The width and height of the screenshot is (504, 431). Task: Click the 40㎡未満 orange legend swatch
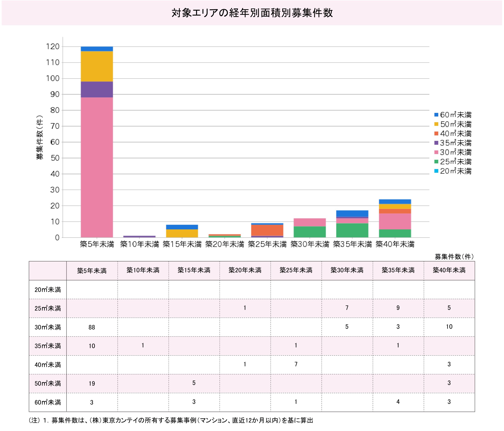pos(436,133)
